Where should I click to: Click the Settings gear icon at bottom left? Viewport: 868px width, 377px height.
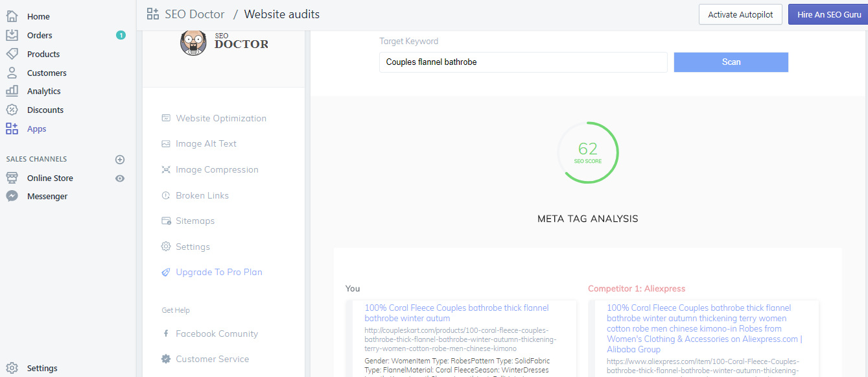coord(12,368)
